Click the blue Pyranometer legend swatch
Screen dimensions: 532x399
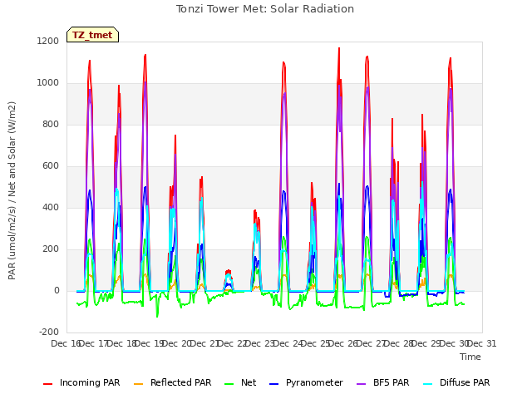point(273,384)
